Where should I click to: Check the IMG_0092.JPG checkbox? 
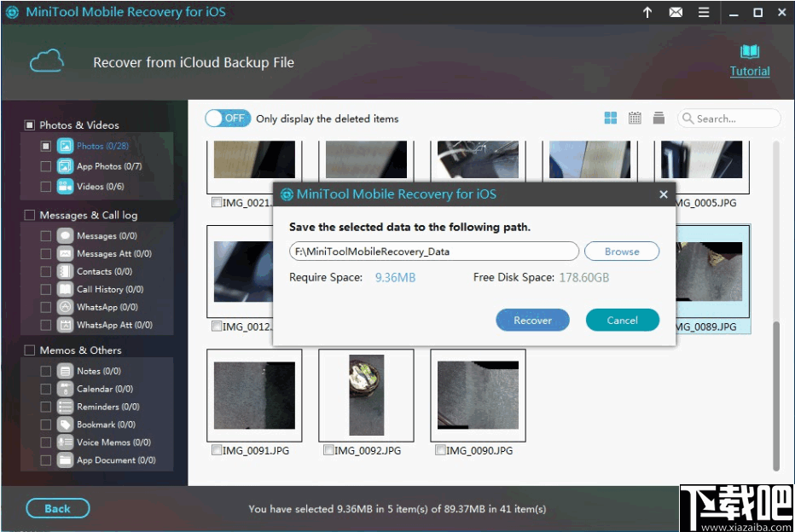(328, 450)
